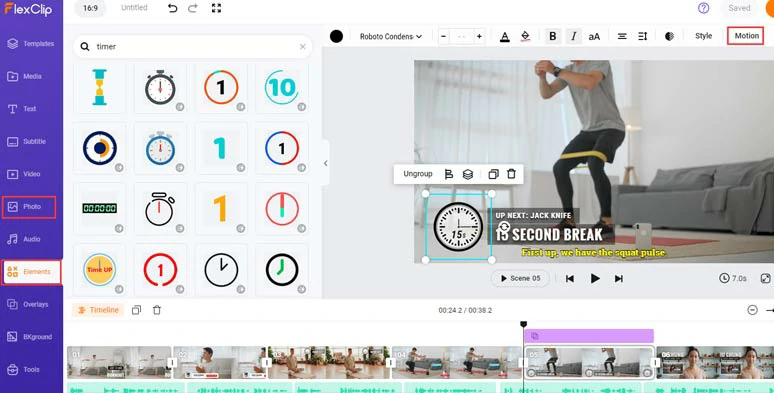The width and height of the screenshot is (774, 393).
Task: Open the black text color swatch
Action: (337, 36)
